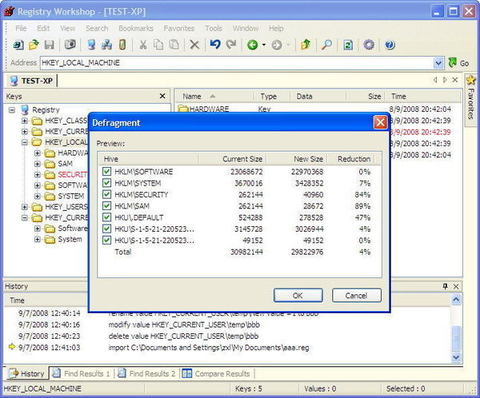
Task: Click the blue Help question mark icon
Action: [390, 44]
